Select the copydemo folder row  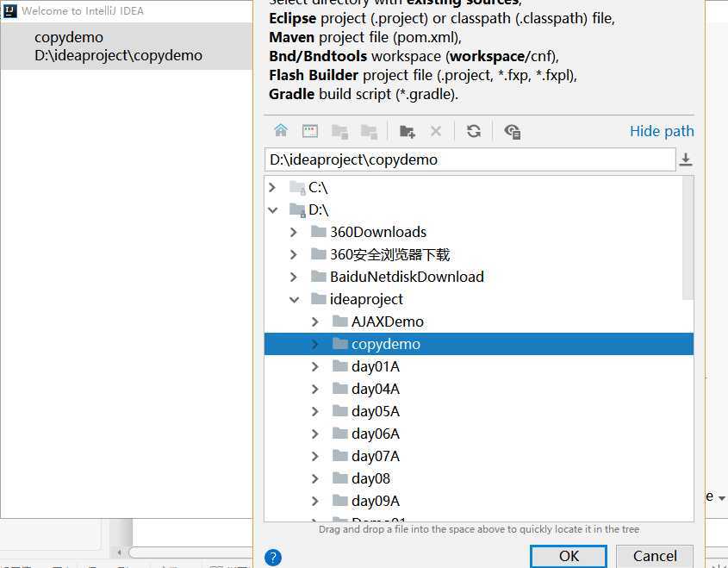(x=479, y=344)
